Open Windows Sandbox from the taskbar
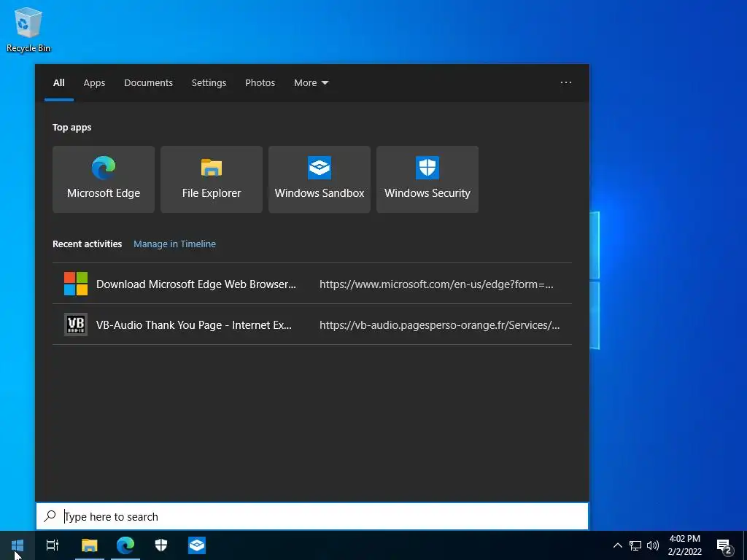Image resolution: width=747 pixels, height=560 pixels. tap(197, 545)
